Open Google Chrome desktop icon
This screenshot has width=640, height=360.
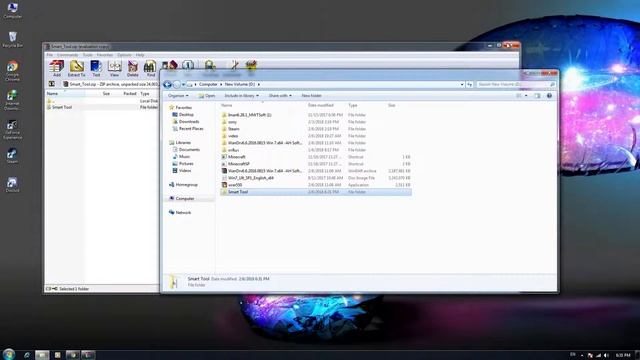point(12,71)
